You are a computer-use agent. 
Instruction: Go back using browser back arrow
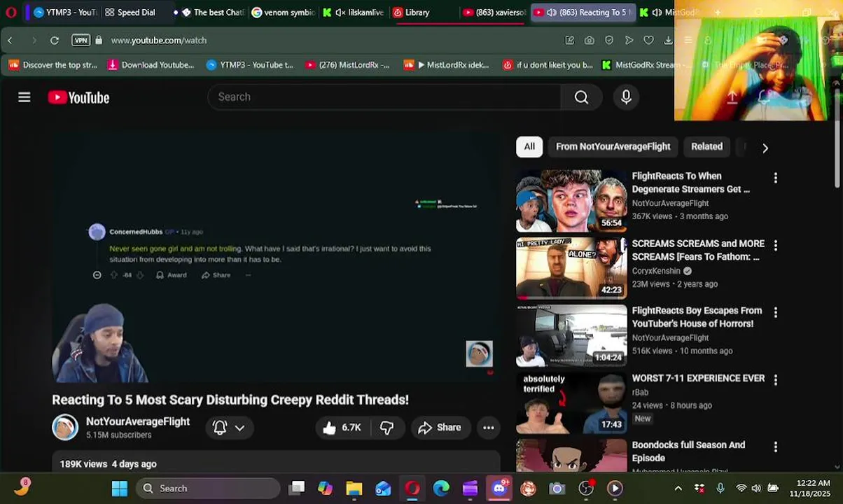coord(10,41)
